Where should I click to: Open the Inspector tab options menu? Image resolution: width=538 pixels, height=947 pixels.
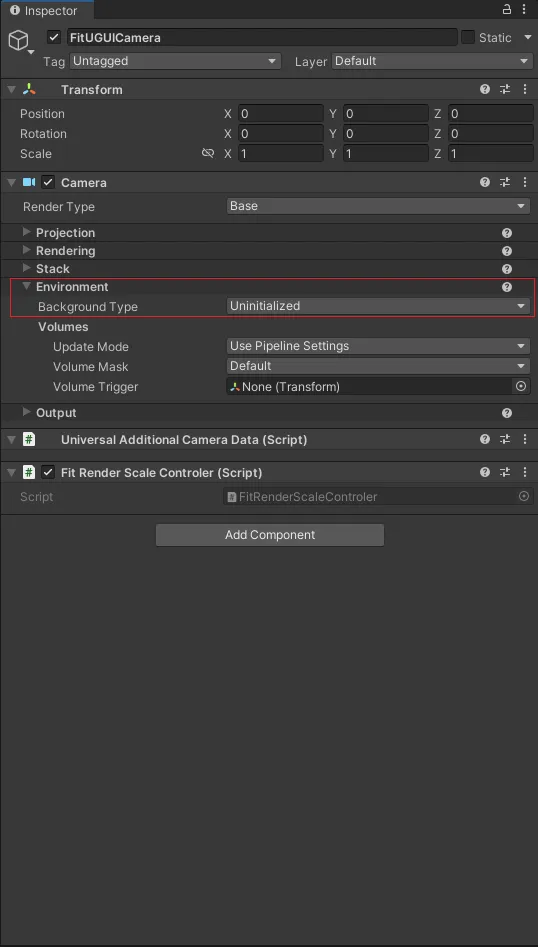(524, 10)
